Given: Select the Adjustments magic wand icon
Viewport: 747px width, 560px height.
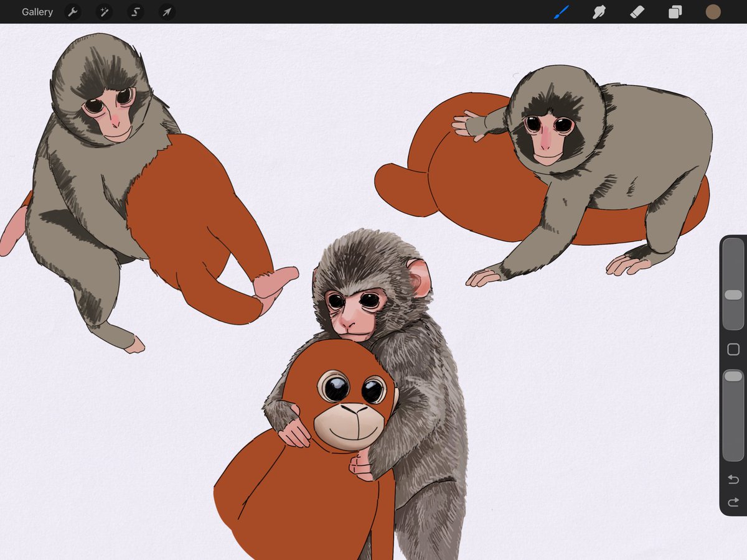Looking at the screenshot, I should coord(104,12).
